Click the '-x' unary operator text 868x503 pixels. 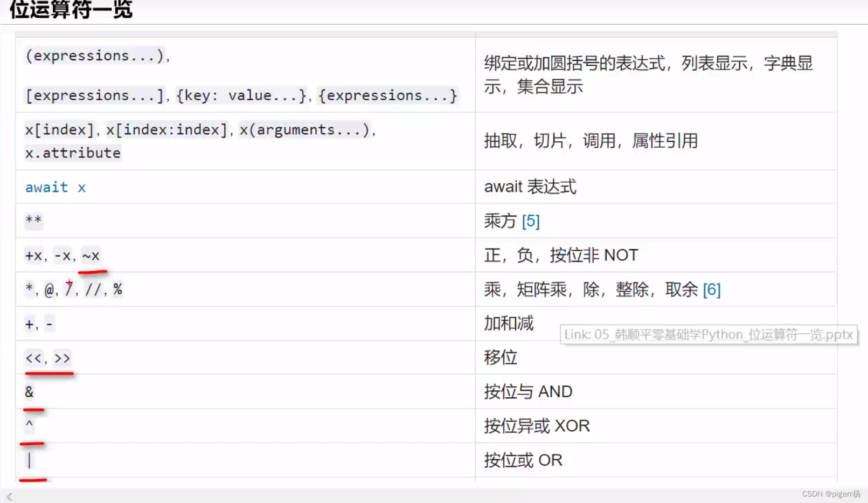coord(63,256)
